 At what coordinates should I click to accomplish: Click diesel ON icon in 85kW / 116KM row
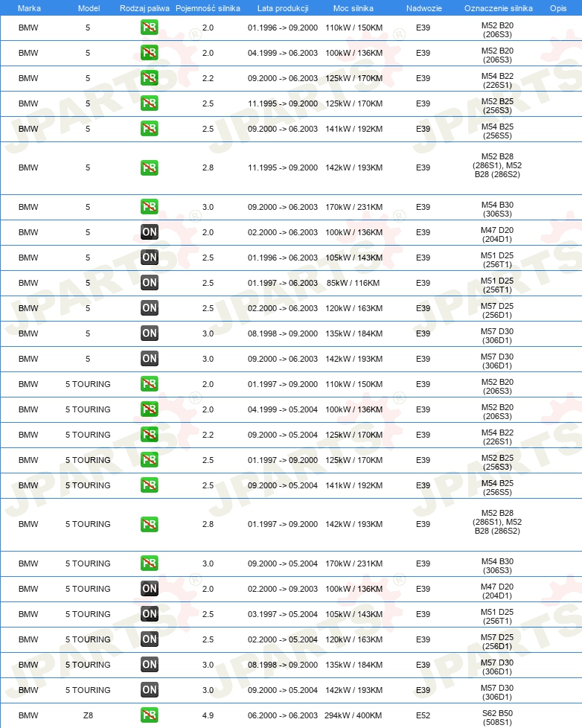(x=150, y=283)
